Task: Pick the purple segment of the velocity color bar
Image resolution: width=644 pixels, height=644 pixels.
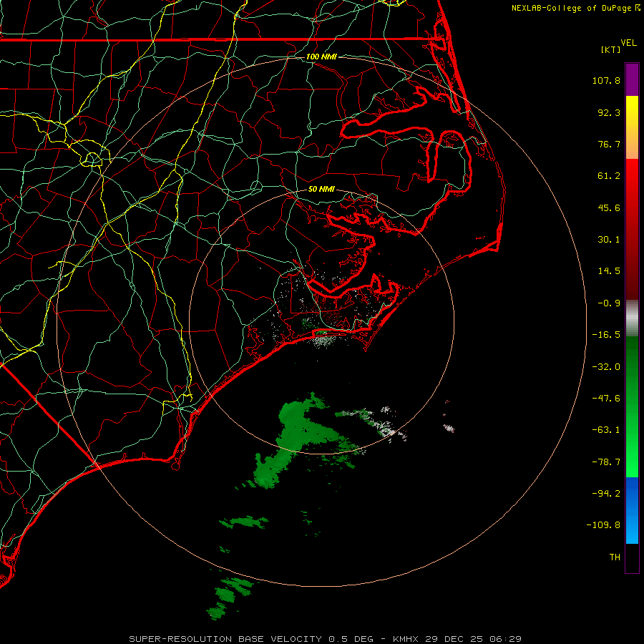Action: (632, 79)
